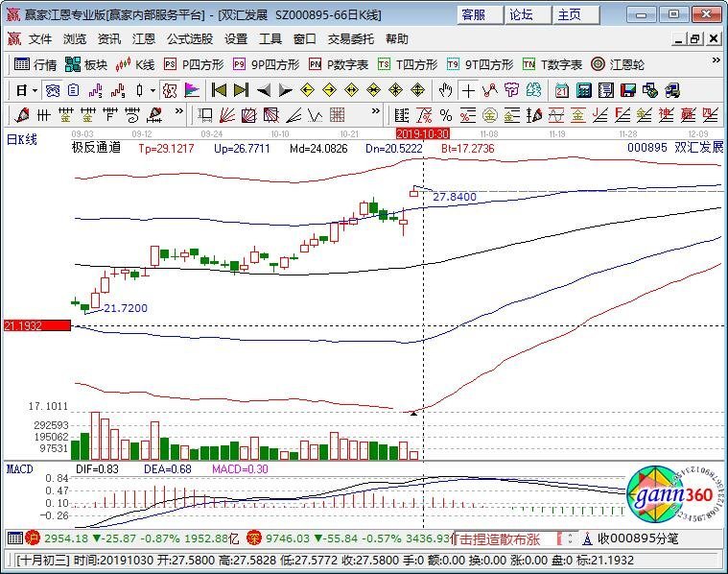This screenshot has width=728, height=574.
Task: Open the 文件 menu
Action: click(x=40, y=39)
